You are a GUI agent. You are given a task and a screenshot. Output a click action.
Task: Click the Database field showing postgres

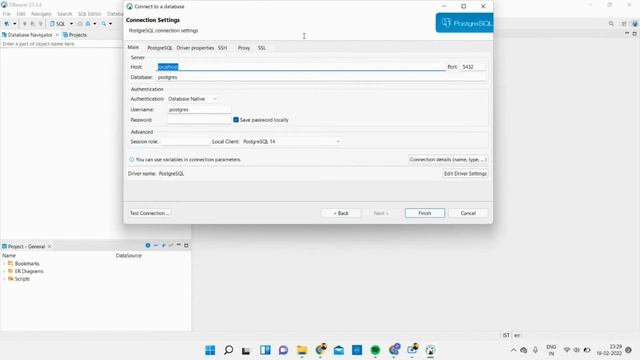[322, 77]
